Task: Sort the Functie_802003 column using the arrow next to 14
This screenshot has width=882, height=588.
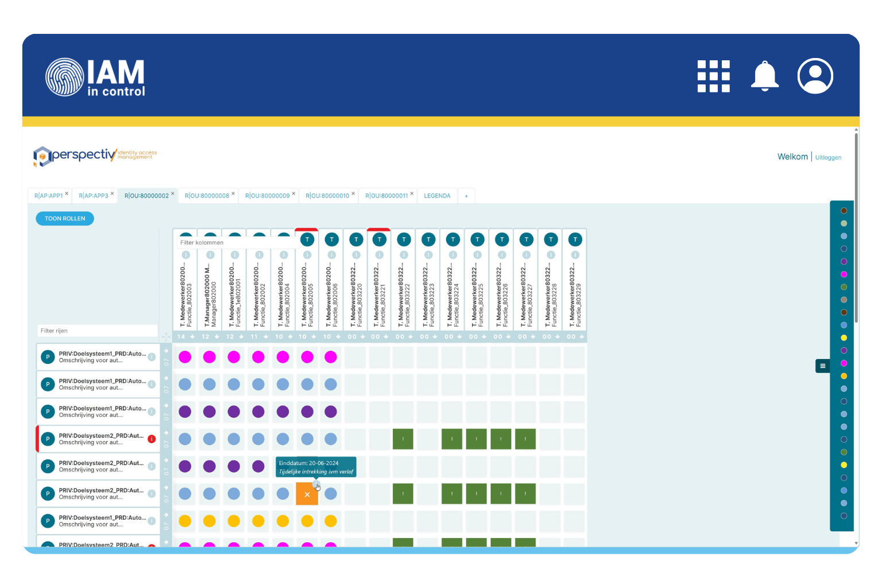Action: click(x=192, y=336)
